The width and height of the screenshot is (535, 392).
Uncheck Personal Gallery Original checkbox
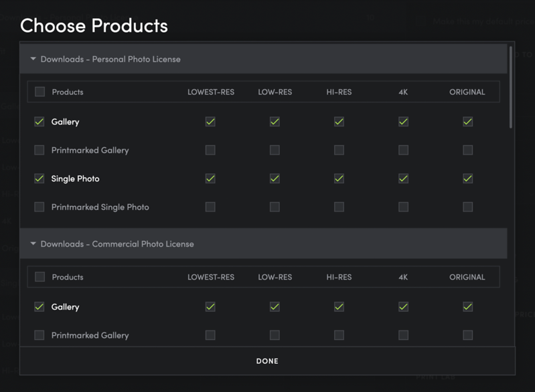(468, 122)
